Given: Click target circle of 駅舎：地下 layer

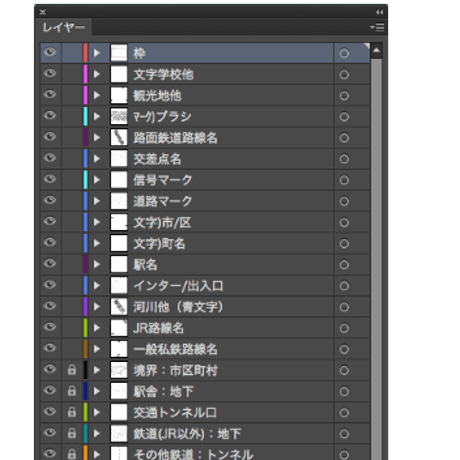Looking at the screenshot, I should [x=344, y=391].
